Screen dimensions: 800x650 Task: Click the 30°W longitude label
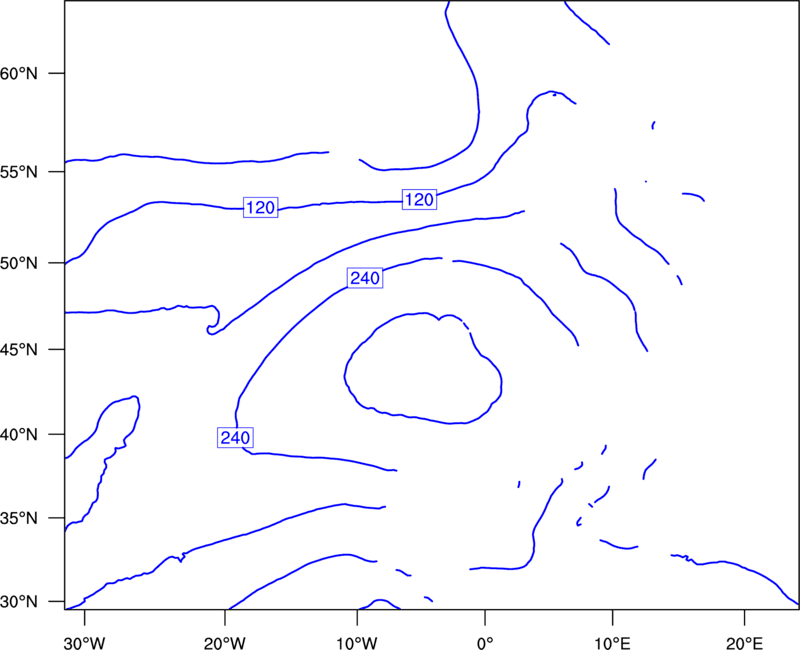point(85,643)
